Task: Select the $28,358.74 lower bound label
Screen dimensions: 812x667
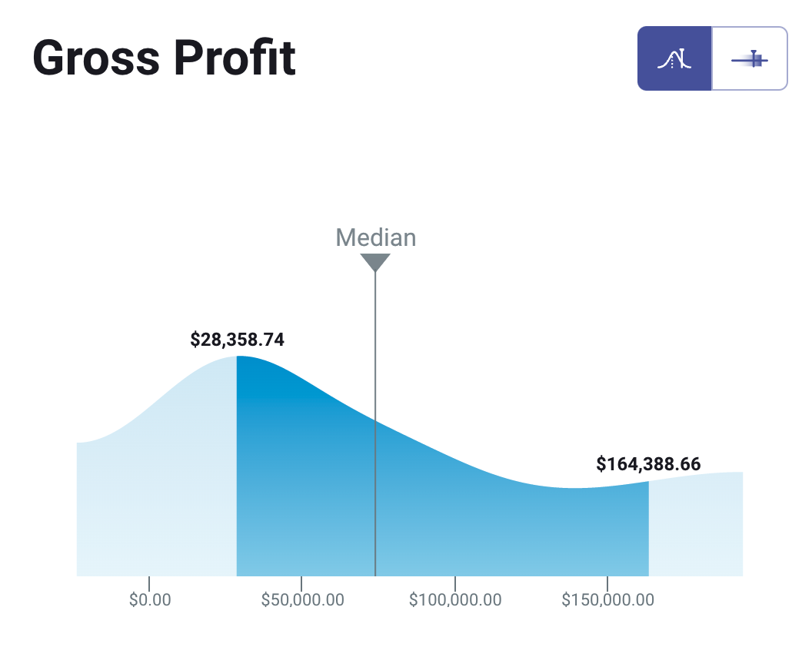Action: point(237,339)
